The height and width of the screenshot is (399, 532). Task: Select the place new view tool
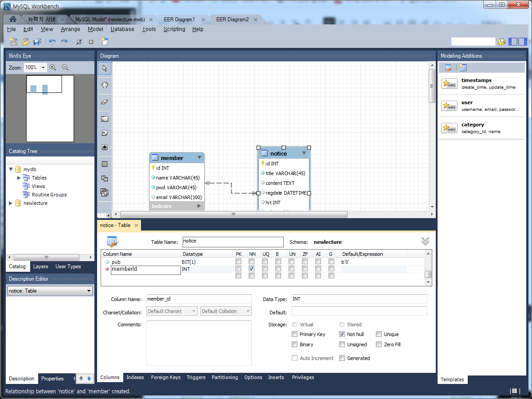[x=105, y=178]
